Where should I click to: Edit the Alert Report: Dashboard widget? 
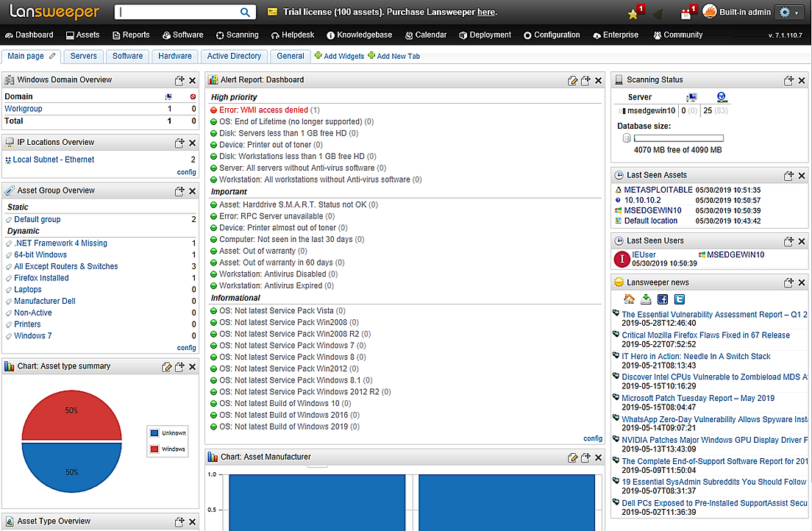coord(572,80)
